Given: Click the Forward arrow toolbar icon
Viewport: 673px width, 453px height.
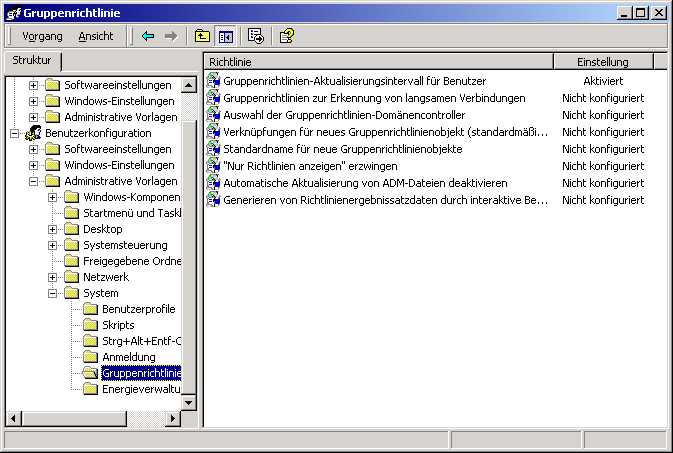Looking at the screenshot, I should click(x=171, y=36).
